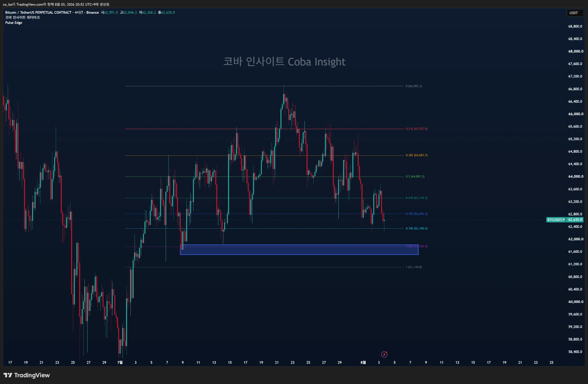Click the 67,200.0 price axis label
Screen dimensions: 588x384
point(575,76)
